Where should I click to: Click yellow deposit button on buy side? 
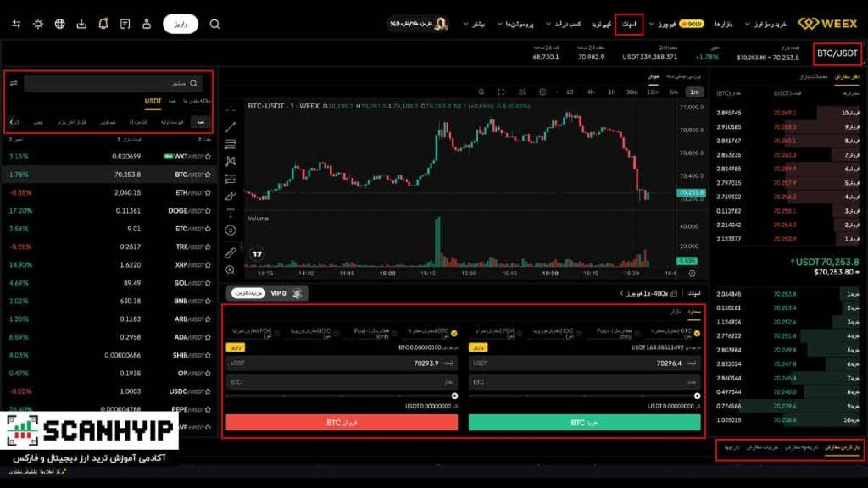click(x=478, y=347)
